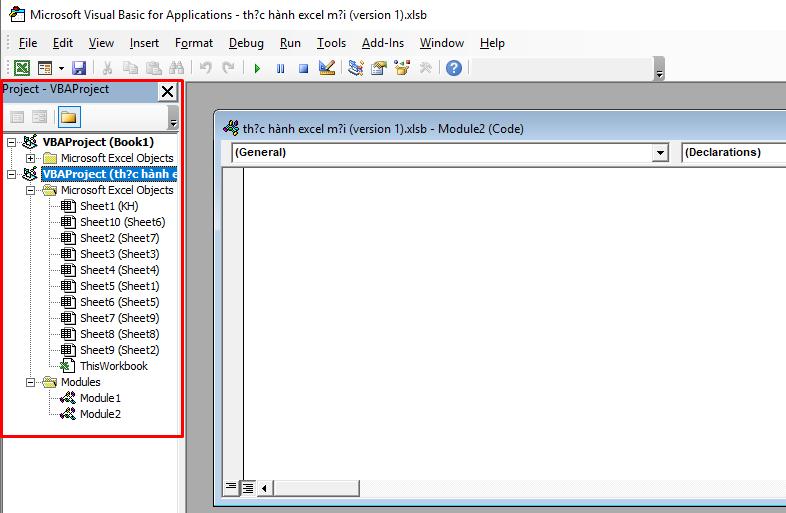Switch to Procedure View button
786x513 pixels.
(231, 487)
